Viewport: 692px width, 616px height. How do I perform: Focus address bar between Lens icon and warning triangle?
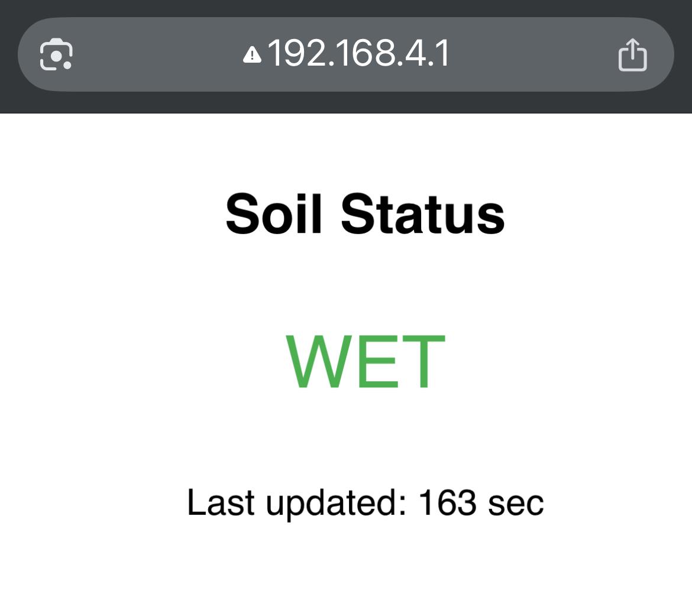(158, 54)
